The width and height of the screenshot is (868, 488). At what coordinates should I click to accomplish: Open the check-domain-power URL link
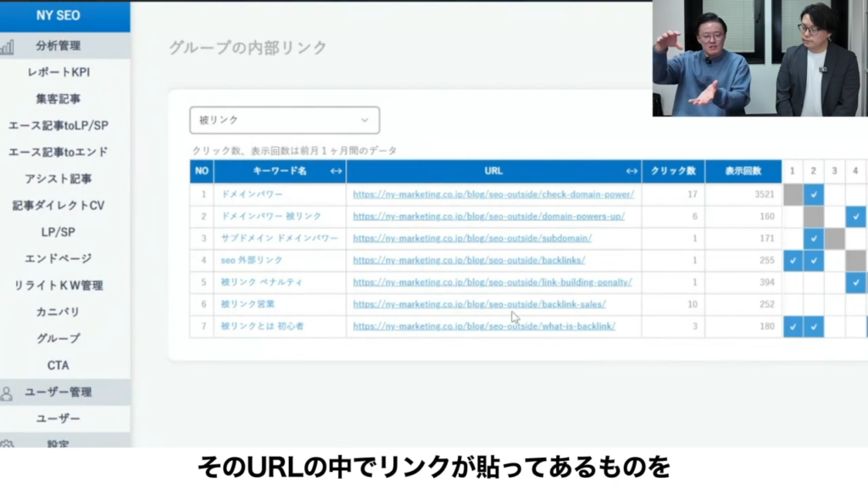click(493, 194)
